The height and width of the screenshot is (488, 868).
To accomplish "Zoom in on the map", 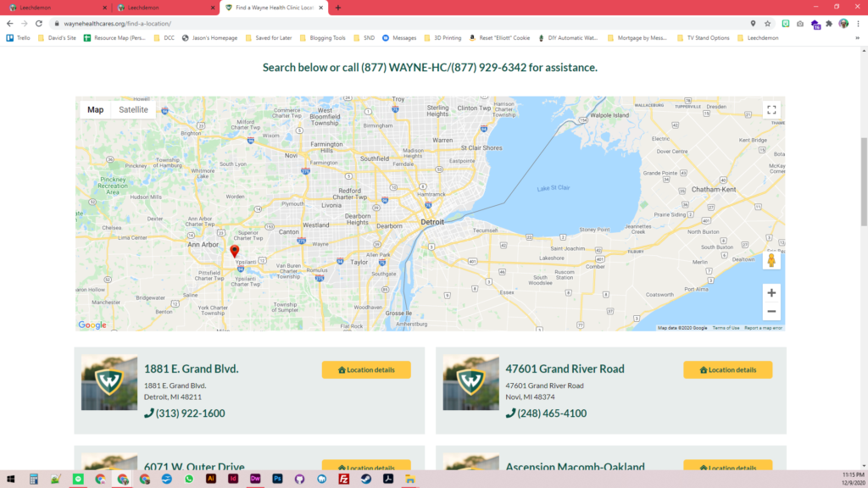I will [771, 292].
